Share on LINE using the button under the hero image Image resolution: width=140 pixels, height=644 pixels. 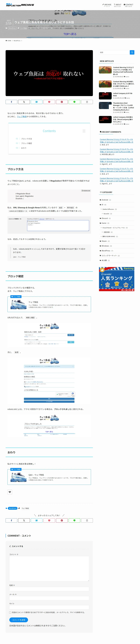74,102
